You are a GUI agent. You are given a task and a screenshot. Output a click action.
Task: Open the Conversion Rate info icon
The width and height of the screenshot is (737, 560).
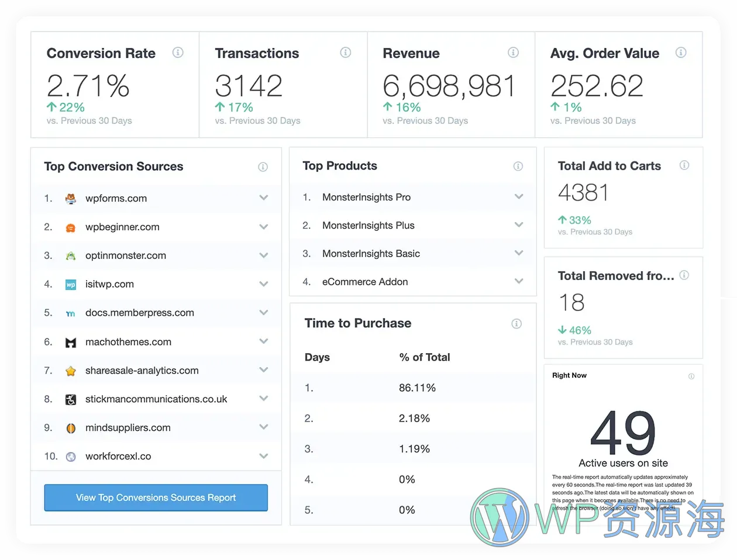[x=178, y=53]
